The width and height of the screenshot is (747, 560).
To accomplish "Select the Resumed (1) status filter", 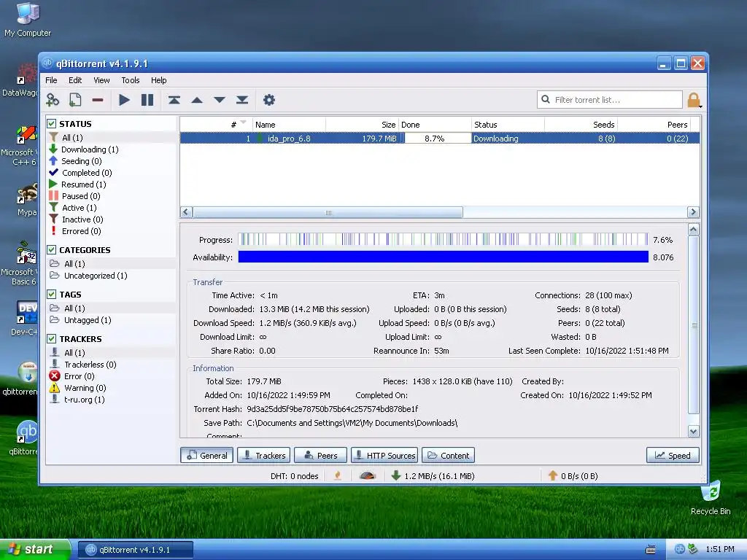I will pos(83,184).
